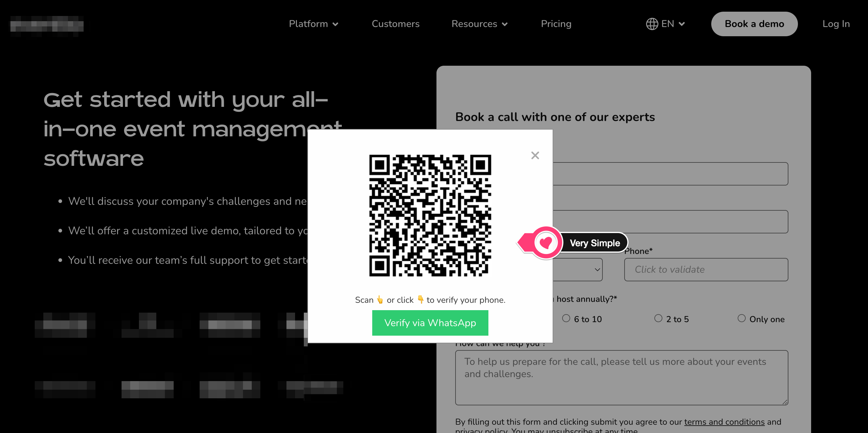
Task: Click 'Verify via WhatsApp' button
Action: 430,322
